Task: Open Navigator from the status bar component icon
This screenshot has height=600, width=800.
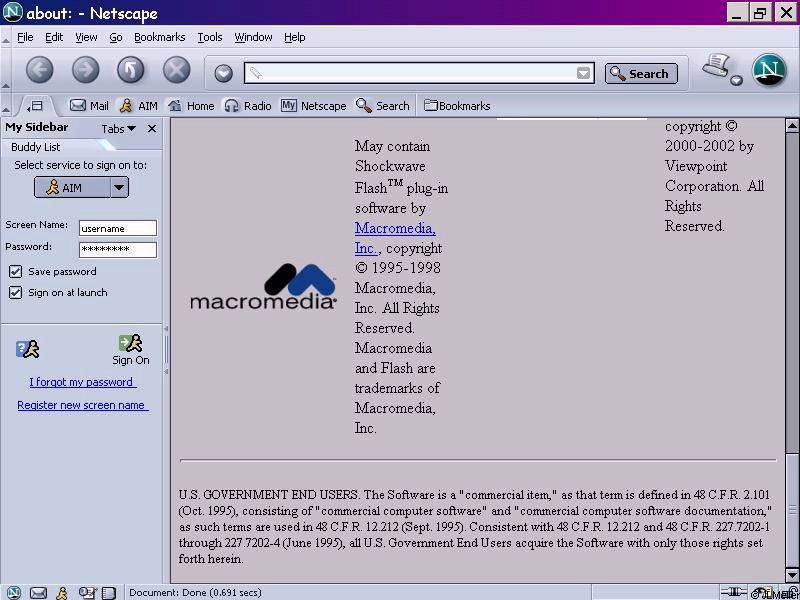Action: pos(14,592)
